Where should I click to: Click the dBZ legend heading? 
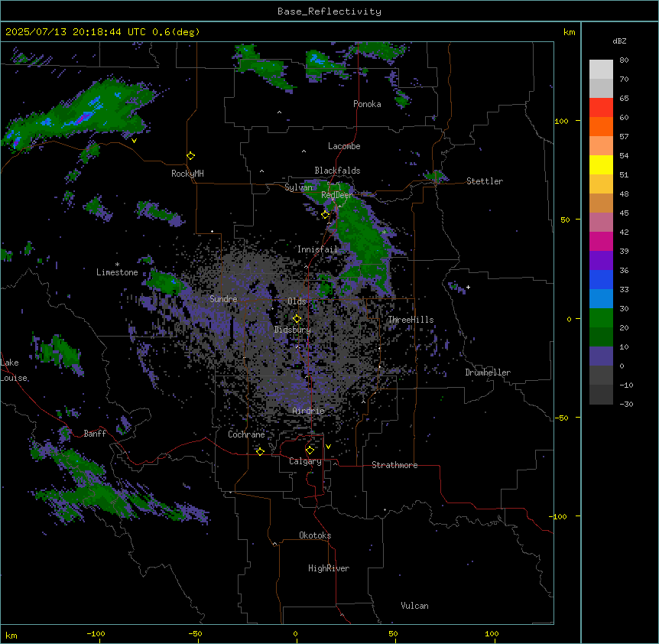(619, 41)
